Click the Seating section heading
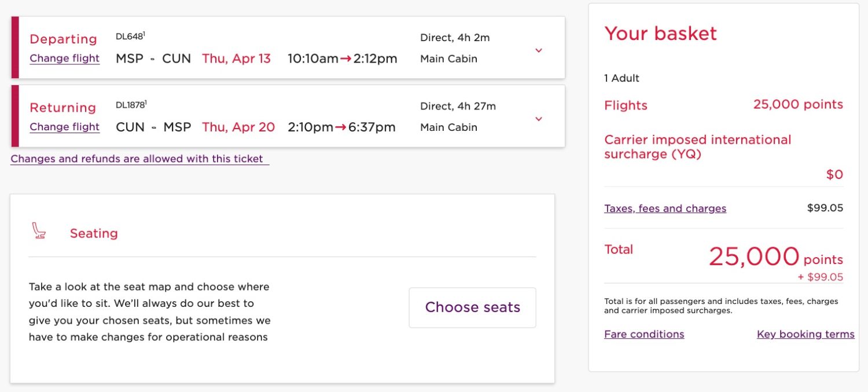This screenshot has height=392, width=868. [x=94, y=233]
